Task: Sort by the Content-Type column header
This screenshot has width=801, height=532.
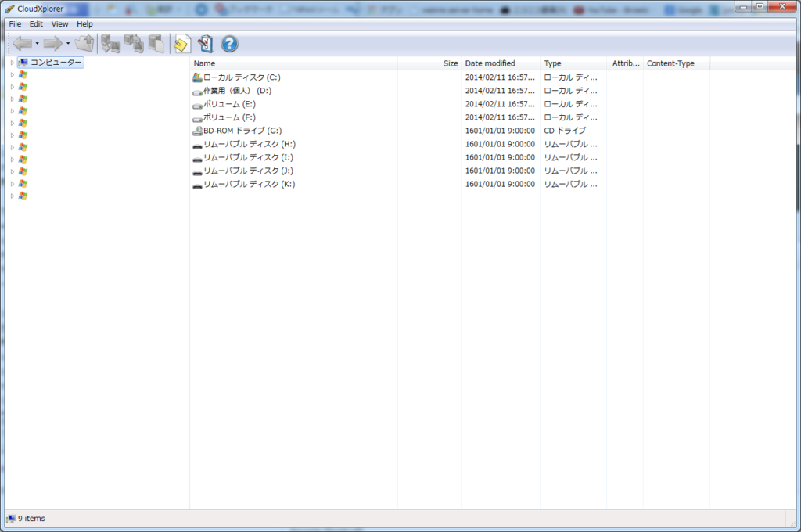Action: tap(677, 63)
